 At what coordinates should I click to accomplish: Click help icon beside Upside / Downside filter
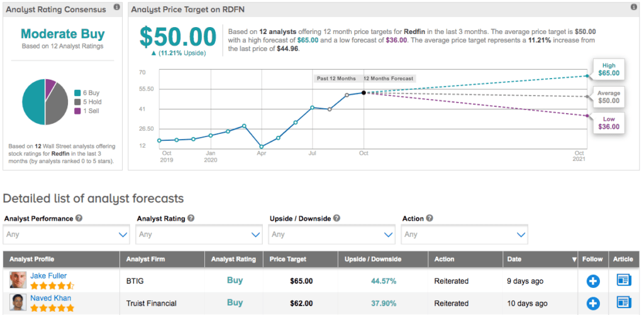[x=336, y=218]
